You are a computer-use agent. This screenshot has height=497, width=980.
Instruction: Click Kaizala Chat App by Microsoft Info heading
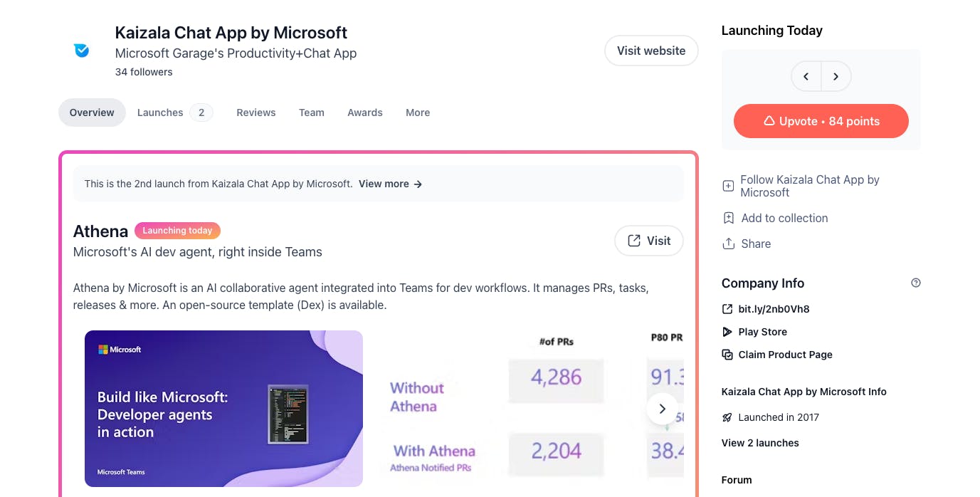[x=804, y=392]
